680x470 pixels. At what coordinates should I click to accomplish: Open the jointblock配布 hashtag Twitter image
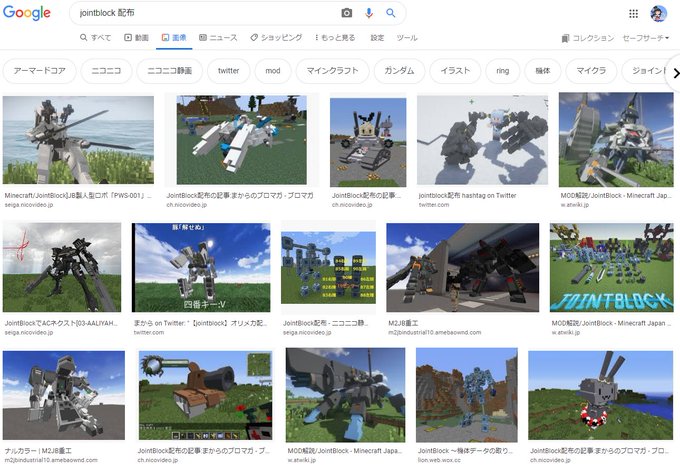click(482, 140)
